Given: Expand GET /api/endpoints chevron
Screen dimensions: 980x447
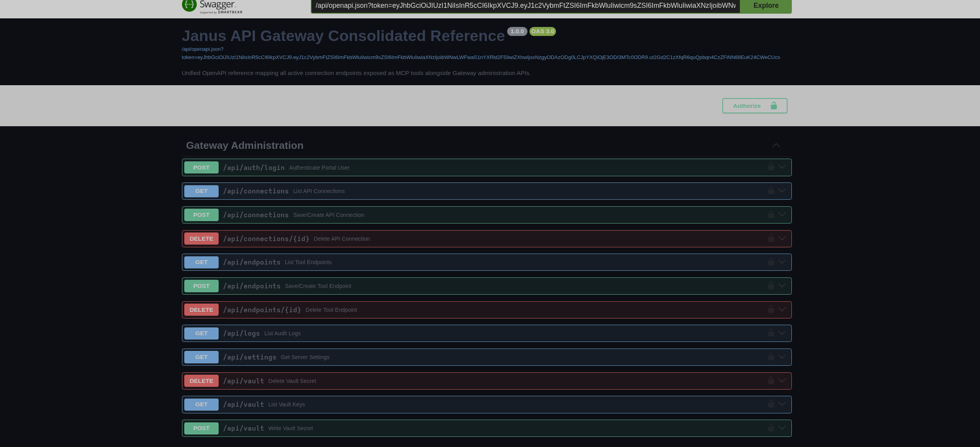Looking at the screenshot, I should click(782, 262).
